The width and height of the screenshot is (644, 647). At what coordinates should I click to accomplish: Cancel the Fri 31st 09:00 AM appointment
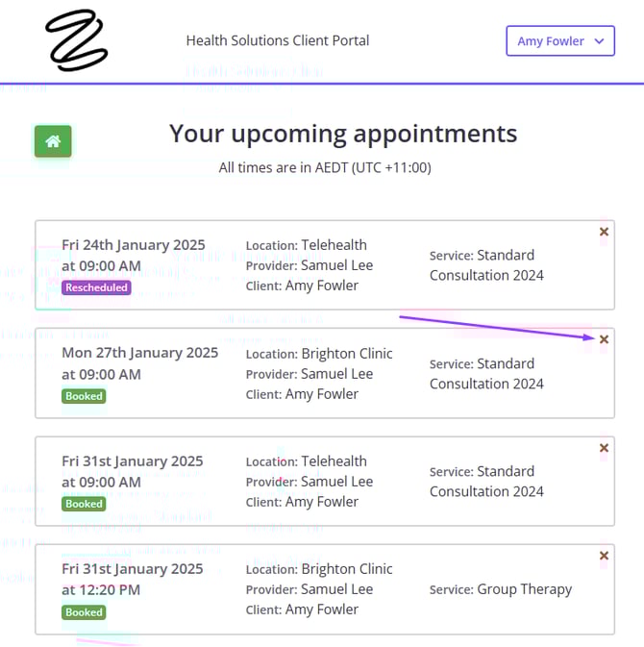coord(604,448)
